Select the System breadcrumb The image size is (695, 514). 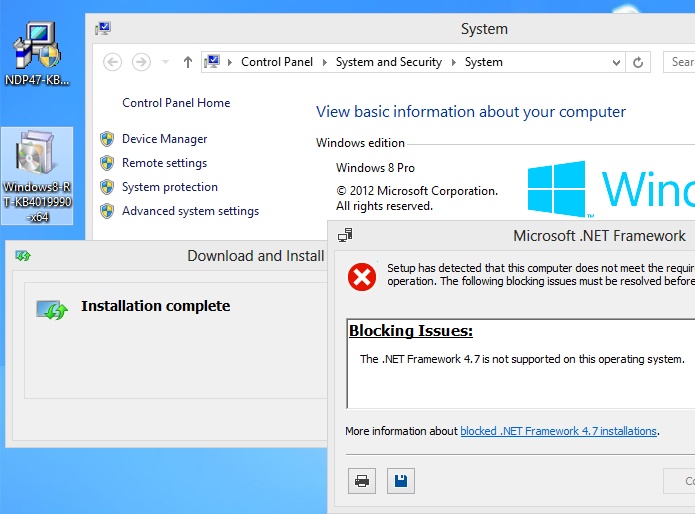point(484,62)
